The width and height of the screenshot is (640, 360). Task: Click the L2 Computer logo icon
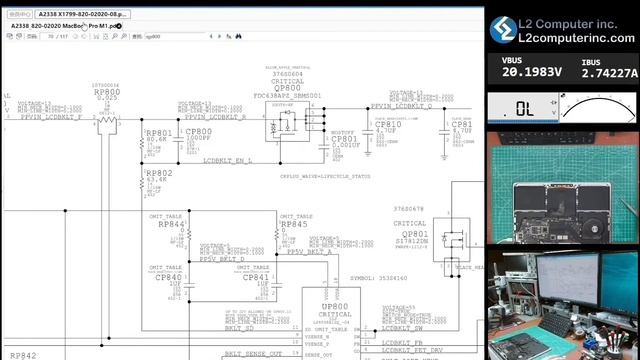point(503,30)
